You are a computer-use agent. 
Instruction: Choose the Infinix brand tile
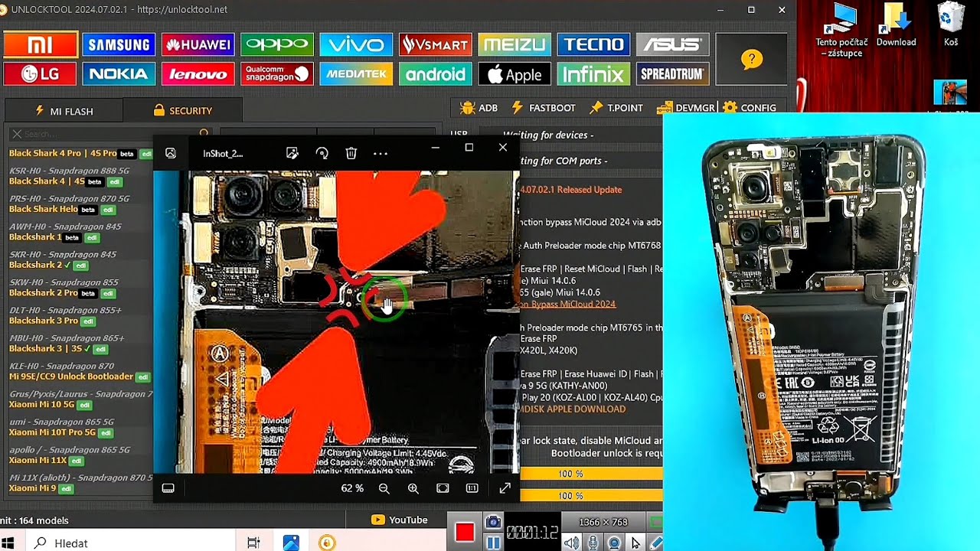pyautogui.click(x=594, y=74)
